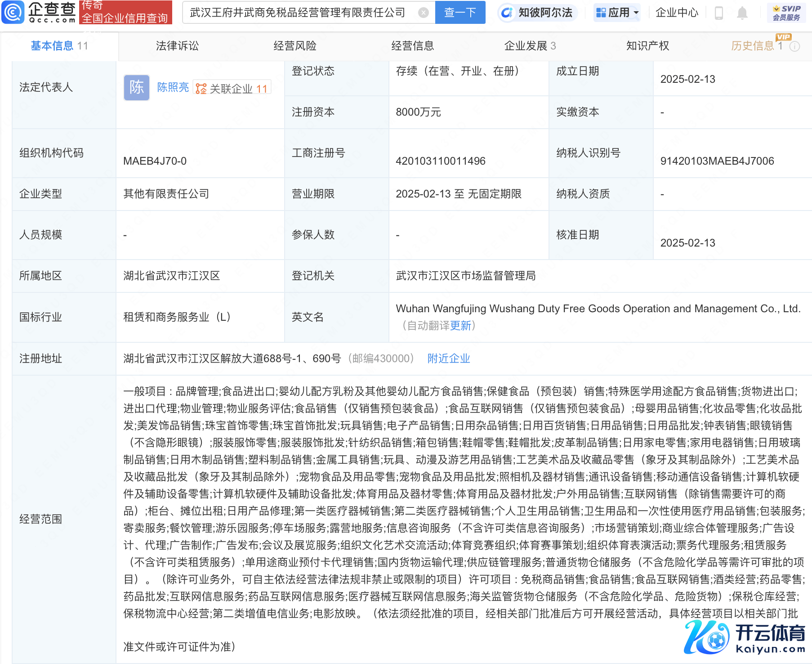Open 关联企业 11 related companies
Image resolution: width=812 pixels, height=664 pixels.
232,89
